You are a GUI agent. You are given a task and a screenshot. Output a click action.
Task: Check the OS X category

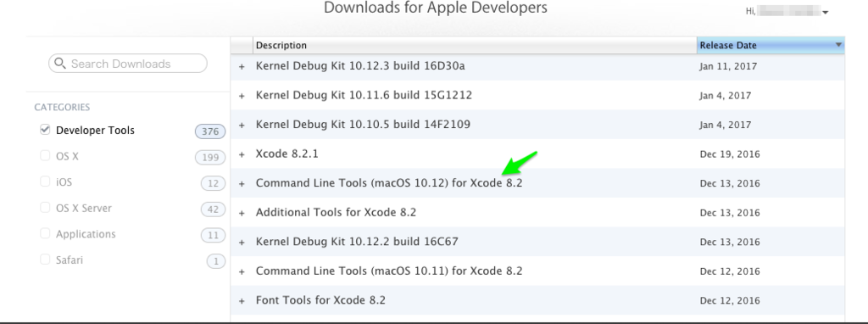click(46, 155)
